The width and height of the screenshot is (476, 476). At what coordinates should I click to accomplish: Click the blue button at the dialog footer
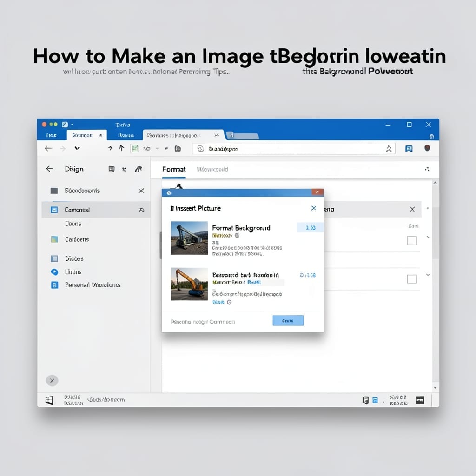(288, 321)
